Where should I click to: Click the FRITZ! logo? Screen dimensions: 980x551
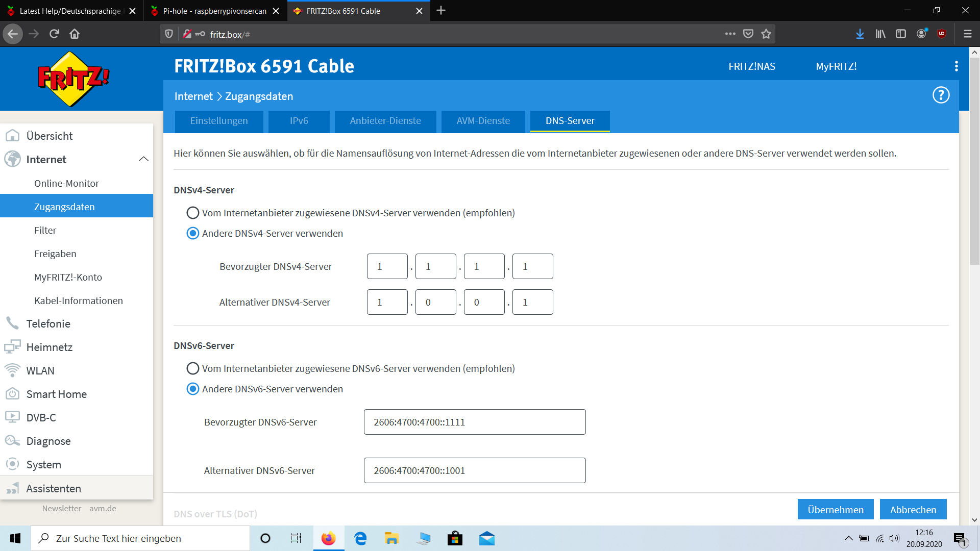click(x=74, y=79)
